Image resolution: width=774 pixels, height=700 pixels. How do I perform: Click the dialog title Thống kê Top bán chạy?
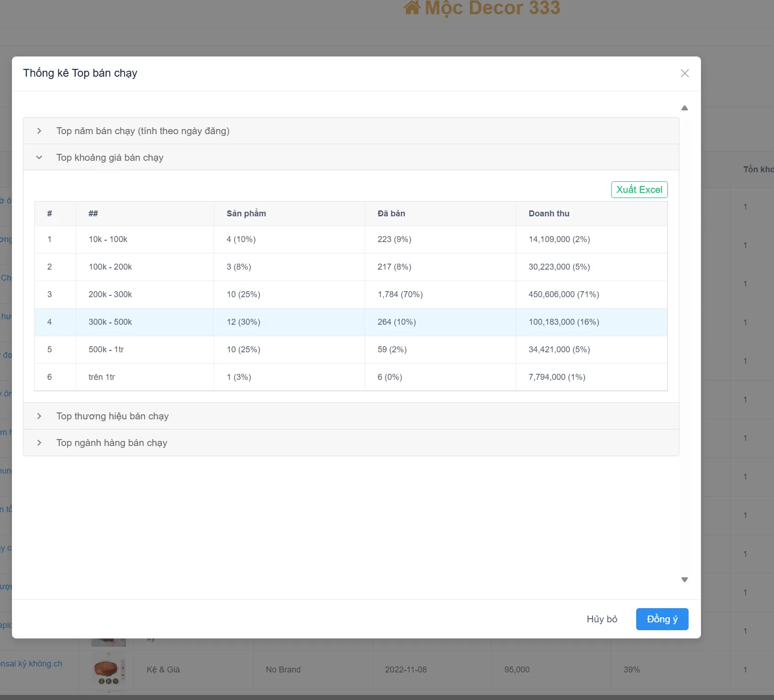[80, 73]
